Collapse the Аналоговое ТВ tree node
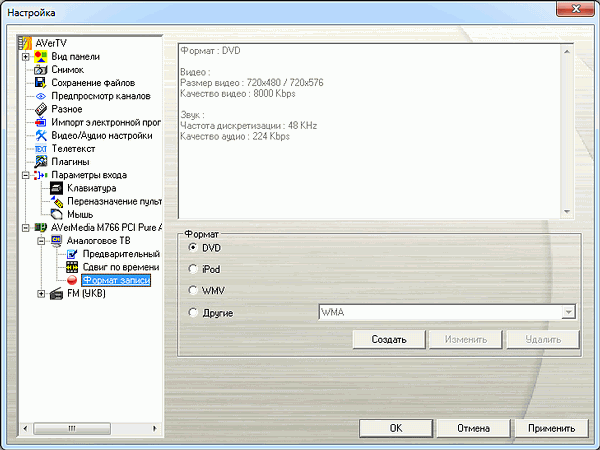 coord(41,241)
